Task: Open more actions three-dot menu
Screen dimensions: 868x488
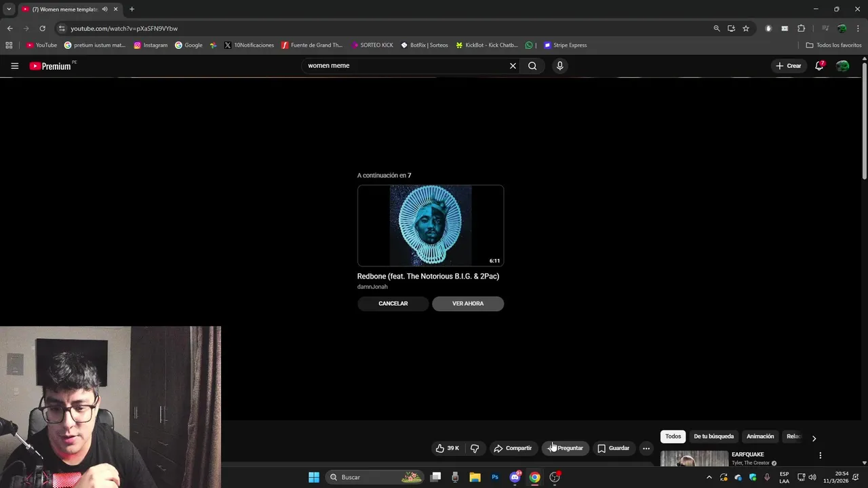Action: tap(646, 448)
